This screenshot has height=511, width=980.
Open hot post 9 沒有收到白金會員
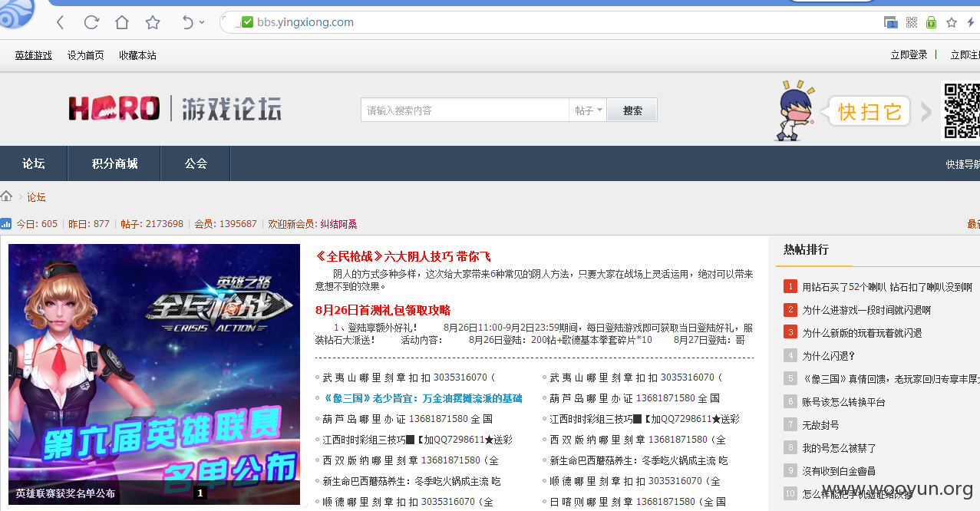[839, 471]
